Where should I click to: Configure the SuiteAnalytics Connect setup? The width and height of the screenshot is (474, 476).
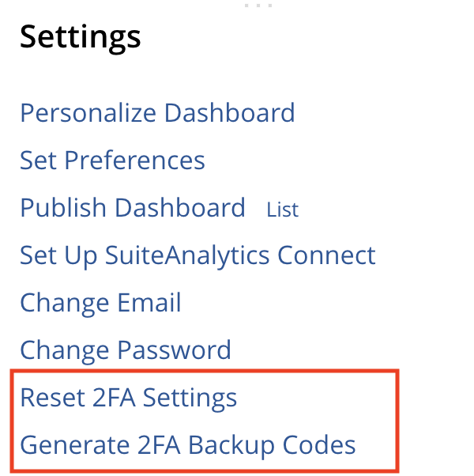(197, 255)
